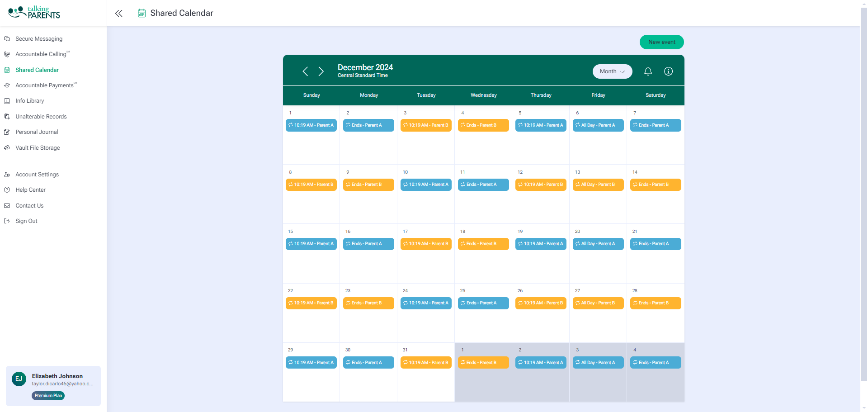Open Secure Messaging page

click(x=39, y=39)
